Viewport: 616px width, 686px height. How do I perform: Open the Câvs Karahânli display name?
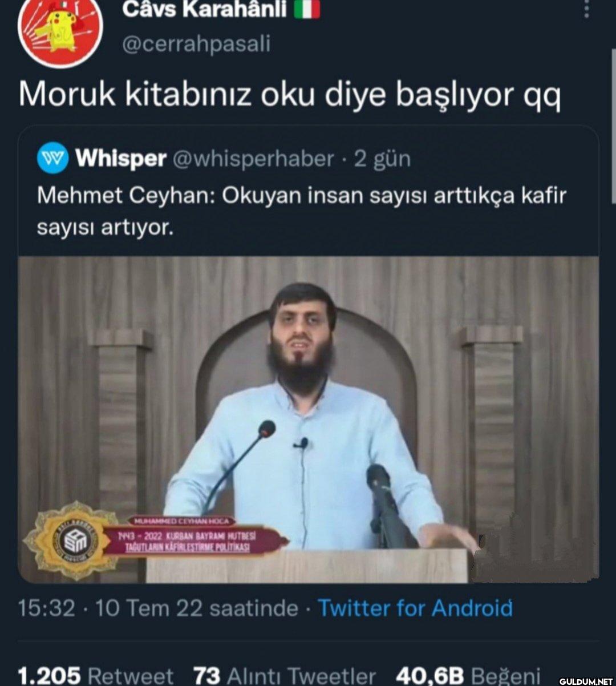(x=204, y=9)
